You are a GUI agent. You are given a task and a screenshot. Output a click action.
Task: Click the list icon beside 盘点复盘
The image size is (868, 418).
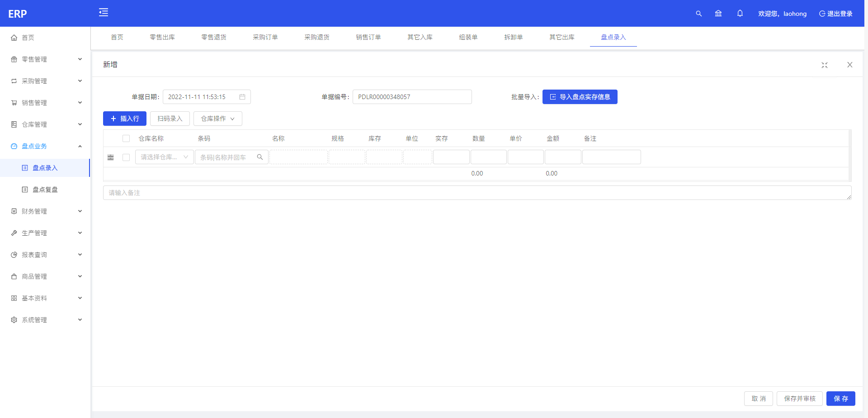pyautogui.click(x=25, y=190)
